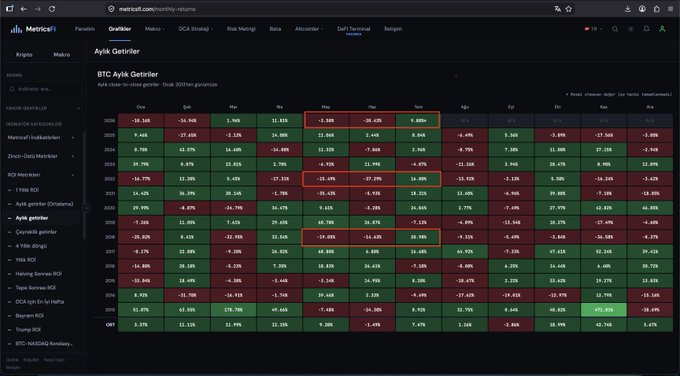Click the Koşullar footer link
The width and height of the screenshot is (680, 376).
pyautogui.click(x=31, y=360)
